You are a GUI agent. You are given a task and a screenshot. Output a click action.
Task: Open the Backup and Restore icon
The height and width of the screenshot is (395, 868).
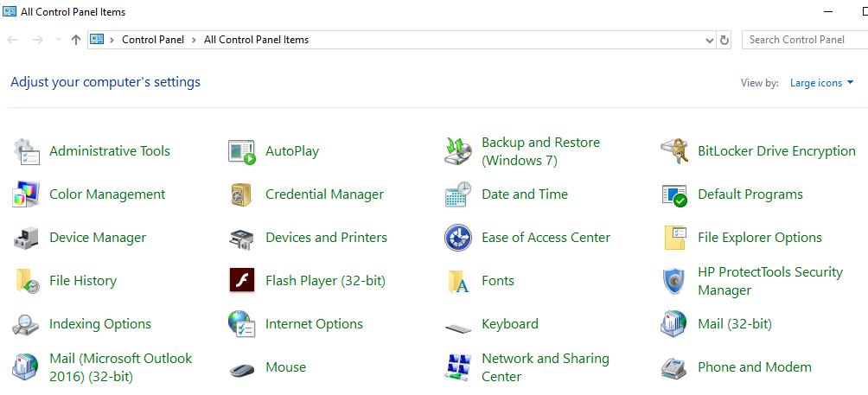(x=457, y=151)
